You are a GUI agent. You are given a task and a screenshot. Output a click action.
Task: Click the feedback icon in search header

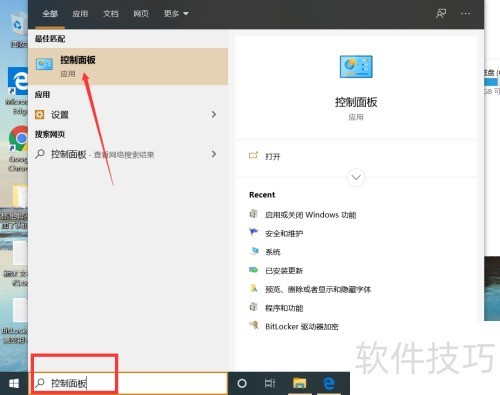tap(441, 14)
